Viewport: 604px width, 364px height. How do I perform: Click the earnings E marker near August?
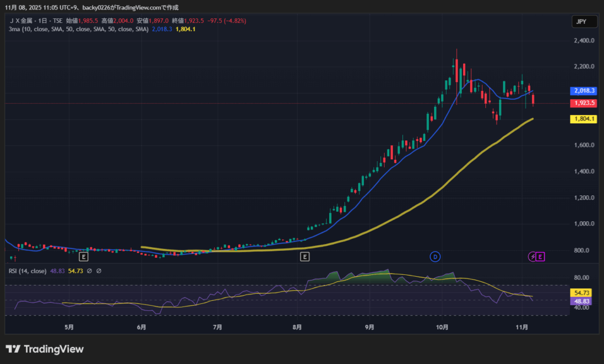tap(304, 257)
